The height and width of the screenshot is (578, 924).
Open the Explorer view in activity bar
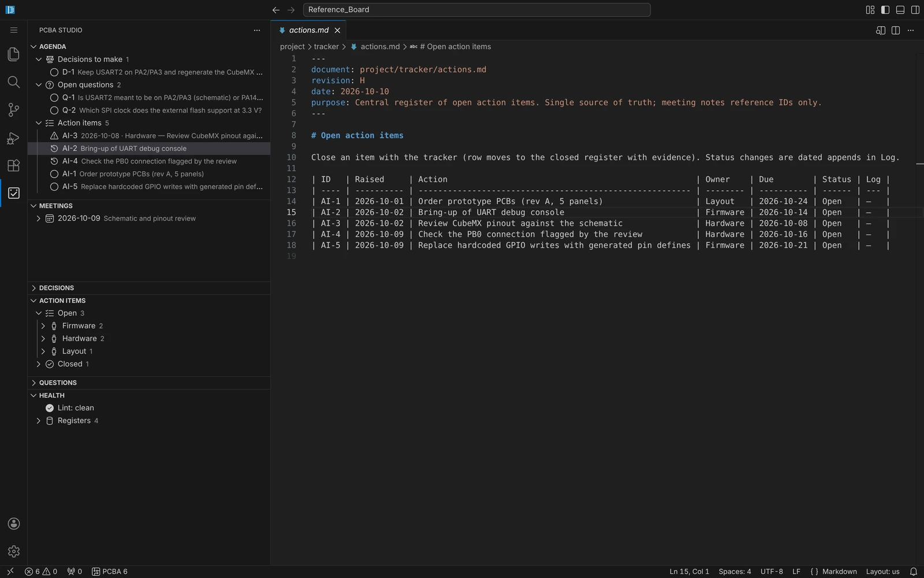[13, 54]
